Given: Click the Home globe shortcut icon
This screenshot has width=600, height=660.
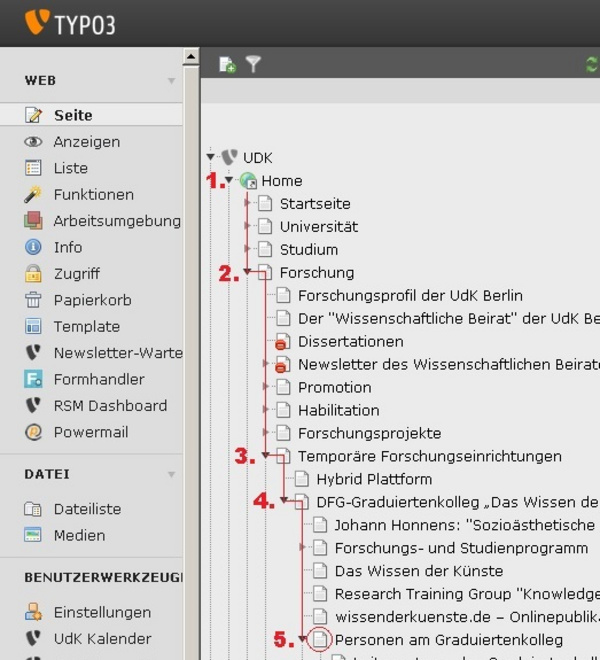Looking at the screenshot, I should tap(248, 181).
